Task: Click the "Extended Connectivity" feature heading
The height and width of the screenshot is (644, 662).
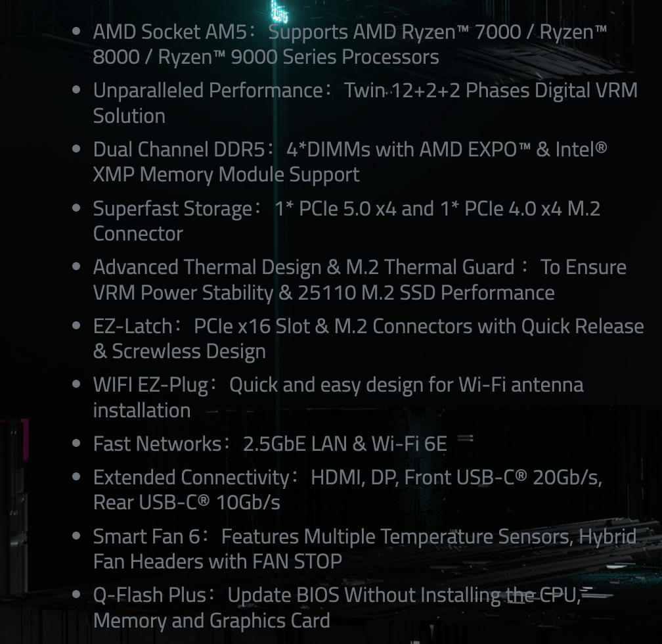Action: pos(190,477)
